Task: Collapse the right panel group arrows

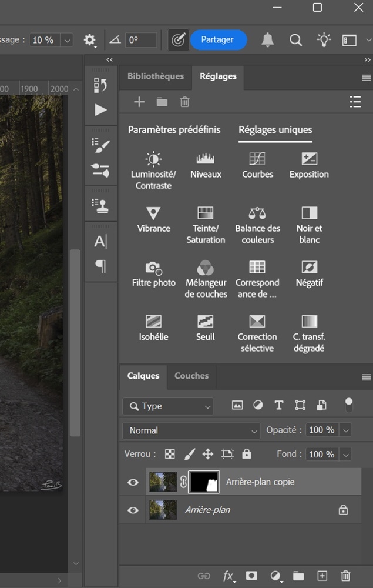Action: tap(367, 59)
